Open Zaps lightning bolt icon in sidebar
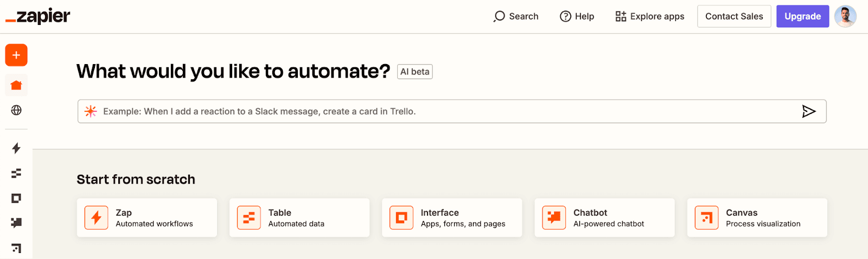The height and width of the screenshot is (259, 868). pos(16,148)
